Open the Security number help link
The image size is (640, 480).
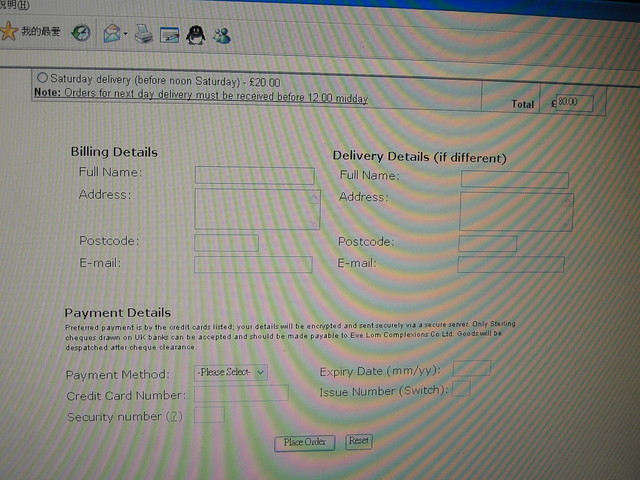point(174,416)
